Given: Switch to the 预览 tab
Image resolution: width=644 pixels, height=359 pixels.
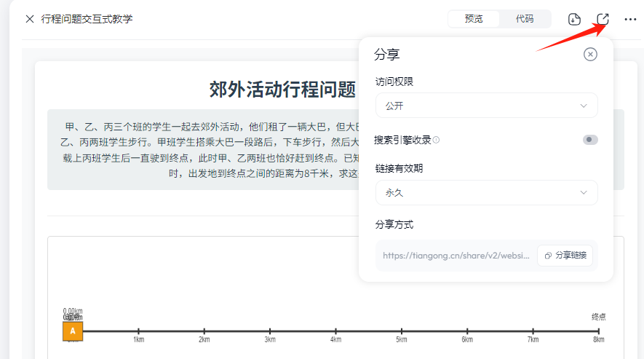Looking at the screenshot, I should pos(474,19).
